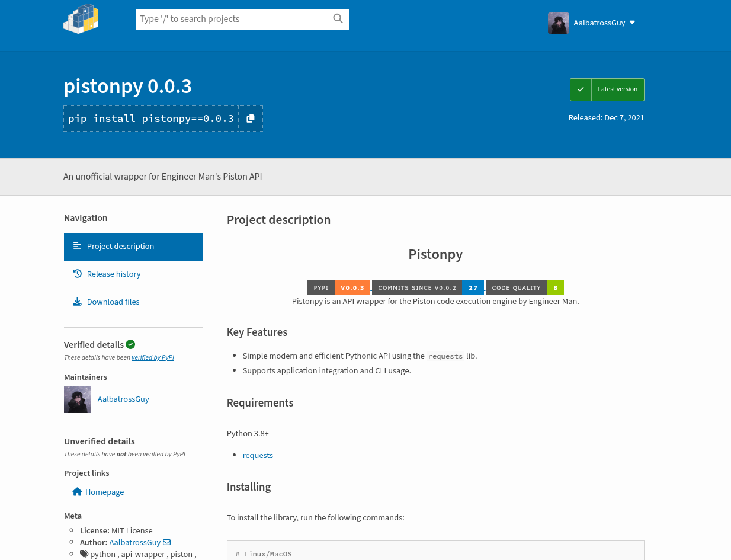Focus the search projects input field
Image resolution: width=731 pixels, height=560 pixels.
point(234,19)
